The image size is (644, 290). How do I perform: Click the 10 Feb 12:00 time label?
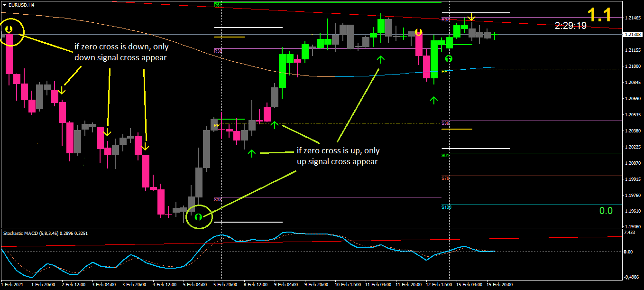click(347, 285)
